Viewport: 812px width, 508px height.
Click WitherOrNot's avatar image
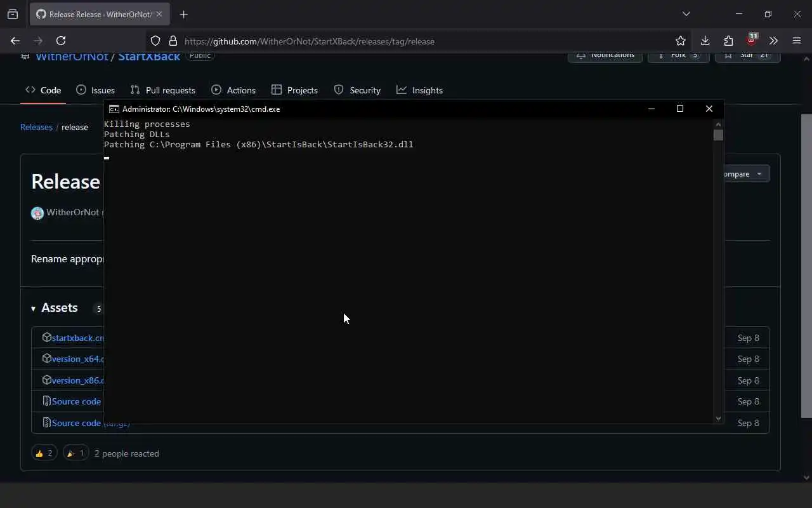point(37,213)
